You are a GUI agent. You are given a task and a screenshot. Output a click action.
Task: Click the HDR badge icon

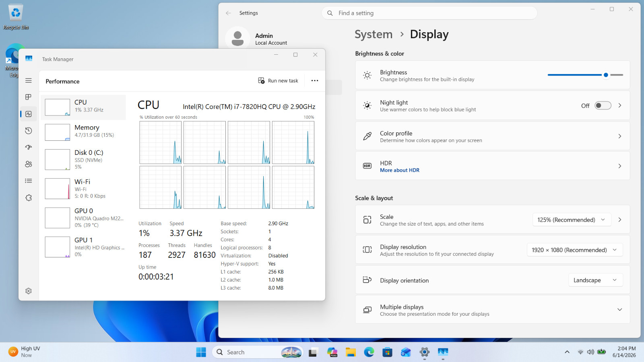(367, 166)
